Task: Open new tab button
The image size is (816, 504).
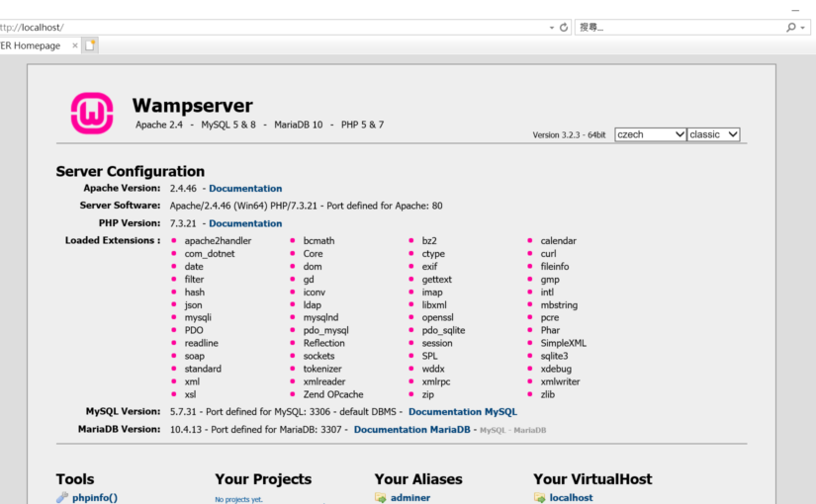Action: click(90, 45)
